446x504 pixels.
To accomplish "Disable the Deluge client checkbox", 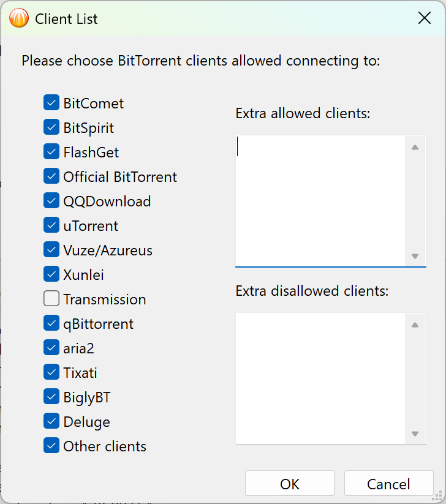I will pos(51,421).
